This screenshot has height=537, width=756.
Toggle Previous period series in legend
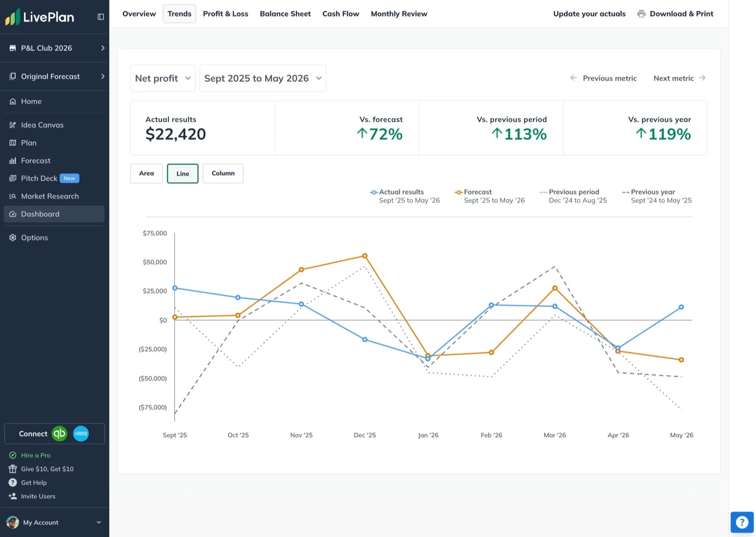573,196
